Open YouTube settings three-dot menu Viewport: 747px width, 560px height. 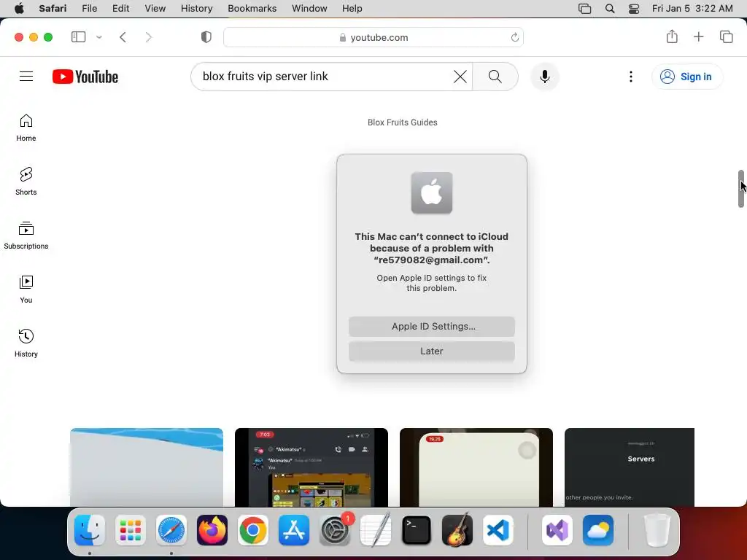pos(631,77)
